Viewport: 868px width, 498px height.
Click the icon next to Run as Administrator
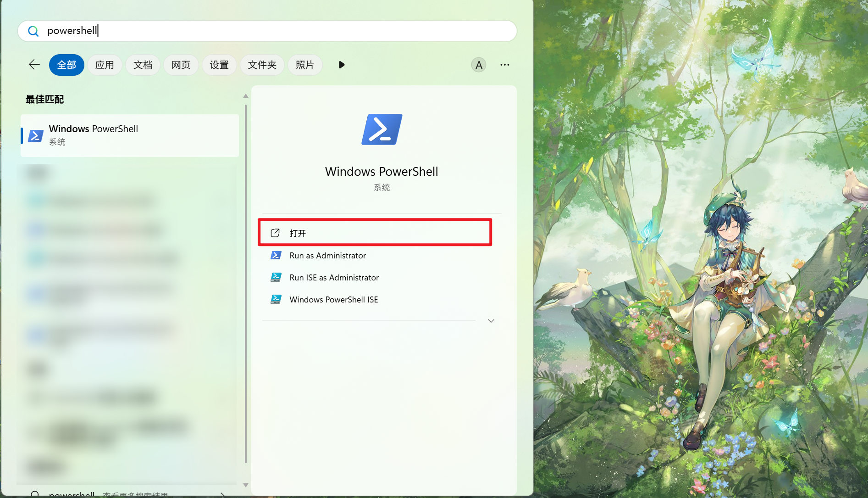pyautogui.click(x=276, y=255)
